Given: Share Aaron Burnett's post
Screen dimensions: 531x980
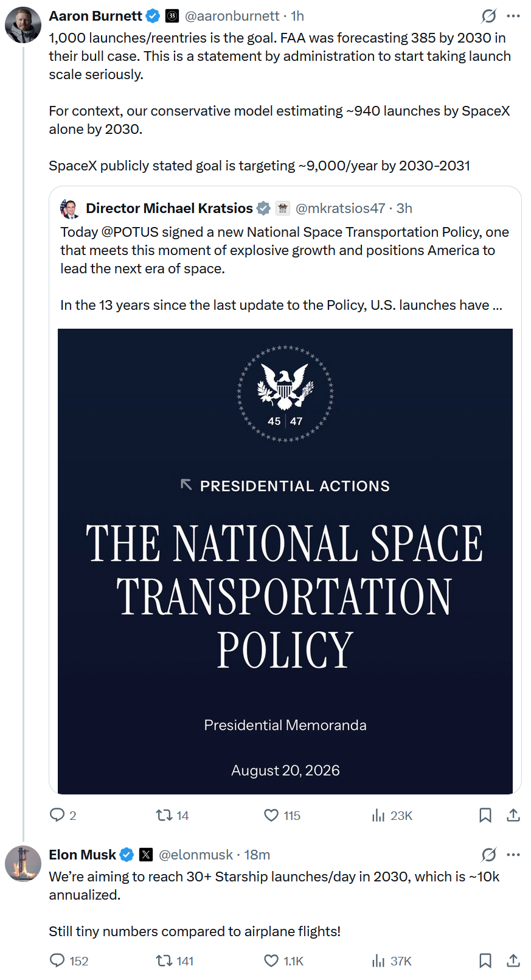Looking at the screenshot, I should pos(513,815).
